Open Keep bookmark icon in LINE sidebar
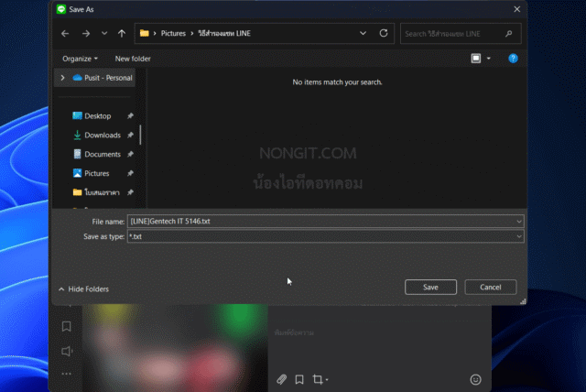The width and height of the screenshot is (586, 392). coord(67,326)
